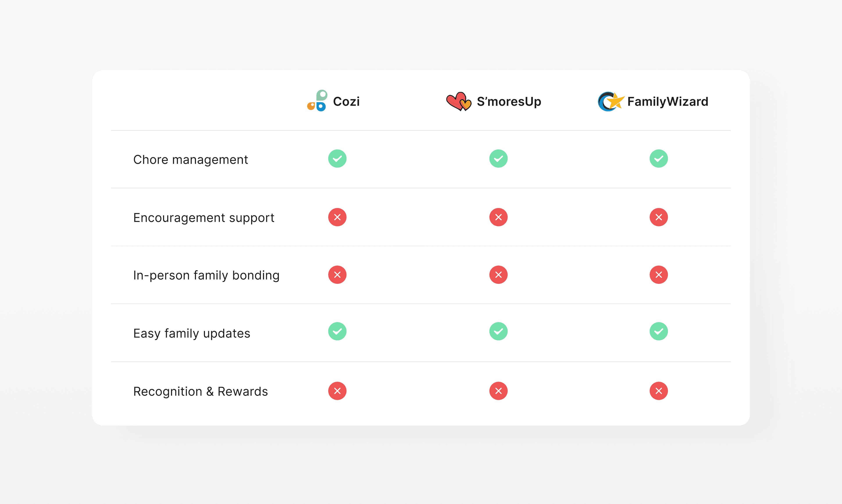Click Cozi's Encouragement support red X
The height and width of the screenshot is (504, 842).
pyautogui.click(x=337, y=217)
